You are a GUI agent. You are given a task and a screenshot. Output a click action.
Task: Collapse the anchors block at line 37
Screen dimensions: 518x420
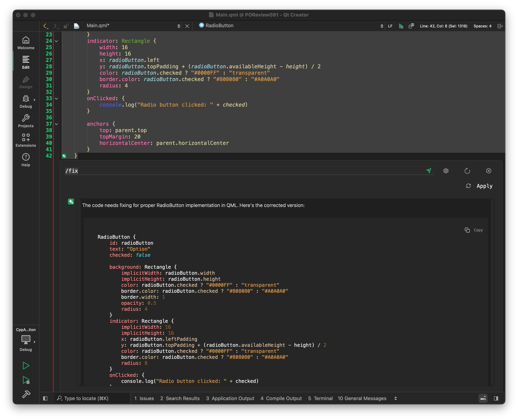pyautogui.click(x=56, y=124)
